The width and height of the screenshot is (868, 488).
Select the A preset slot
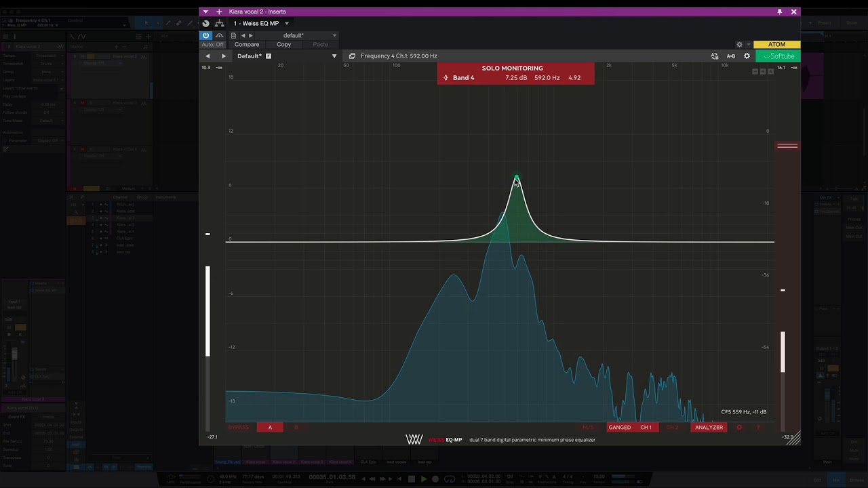[x=270, y=428]
